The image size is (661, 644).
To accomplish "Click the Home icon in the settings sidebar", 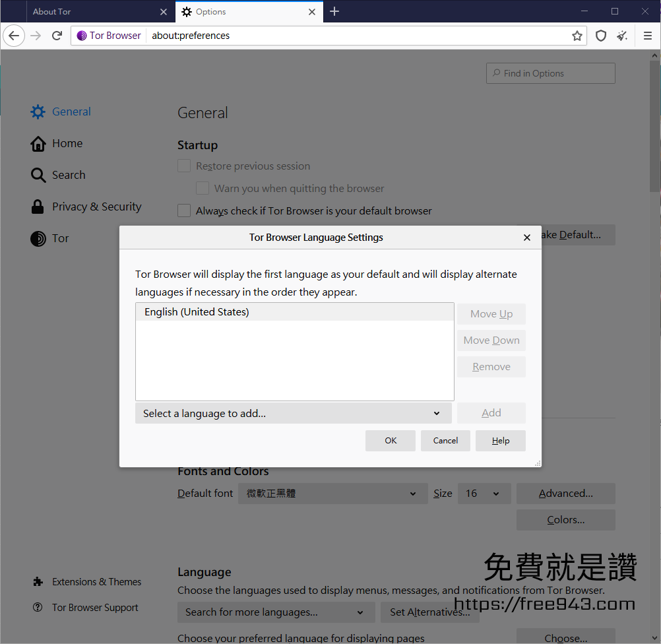I will coord(38,143).
